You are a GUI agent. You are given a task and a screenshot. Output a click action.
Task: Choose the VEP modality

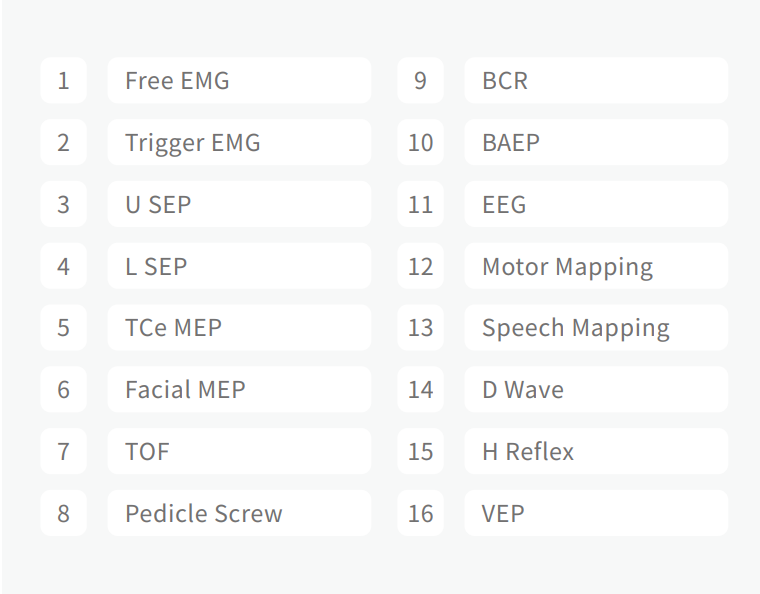coord(595,513)
